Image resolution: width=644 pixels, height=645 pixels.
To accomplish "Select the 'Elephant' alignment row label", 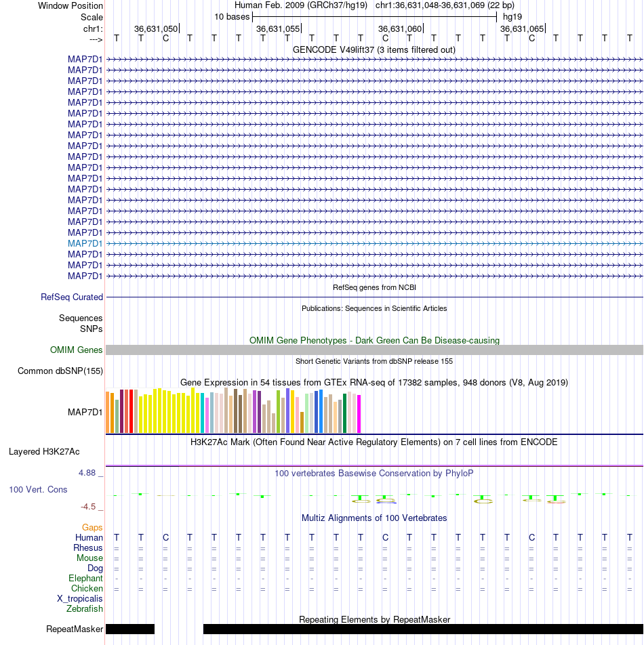I will [x=85, y=579].
